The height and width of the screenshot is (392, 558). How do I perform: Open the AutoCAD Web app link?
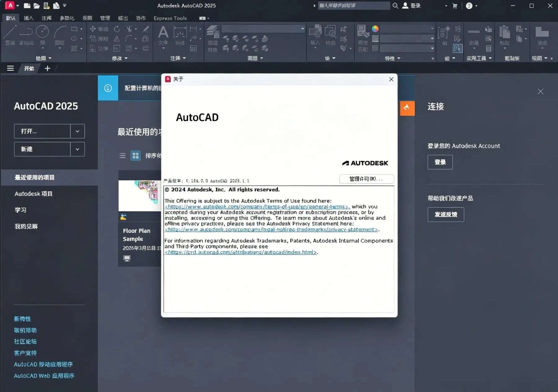click(44, 376)
